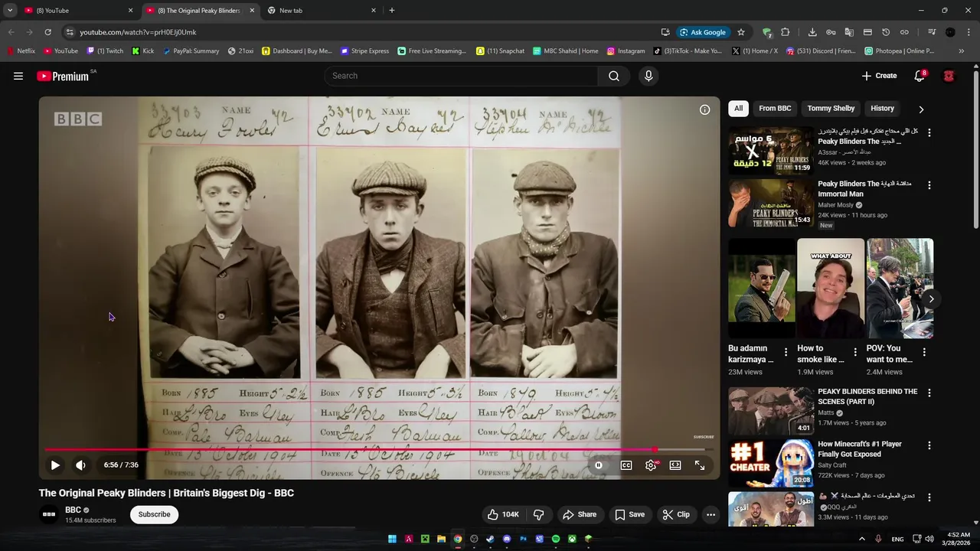Open Spotify from the taskbar

point(556,539)
